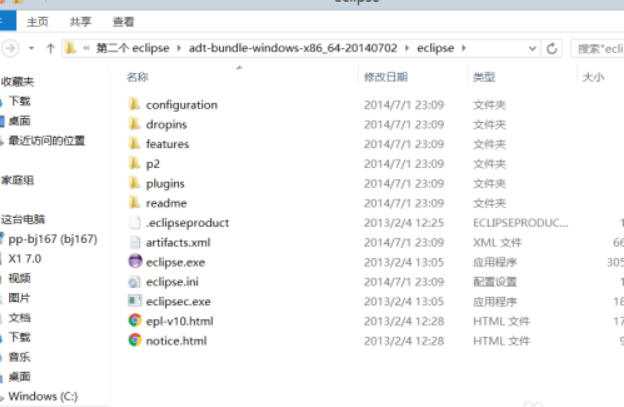The width and height of the screenshot is (624, 407).
Task: Select Windows (C:) drive in sidebar
Action: 43,396
